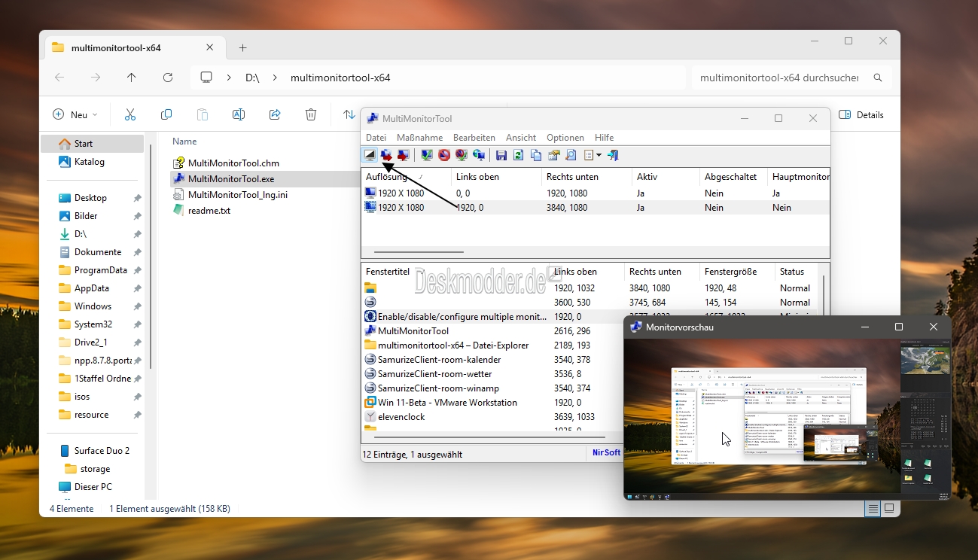Open the Optionen menu
Screen dimensions: 978x560
(565, 138)
